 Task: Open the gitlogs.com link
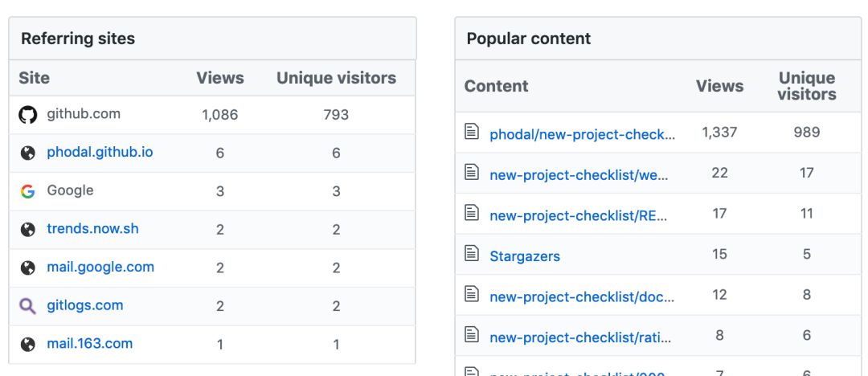pos(85,305)
